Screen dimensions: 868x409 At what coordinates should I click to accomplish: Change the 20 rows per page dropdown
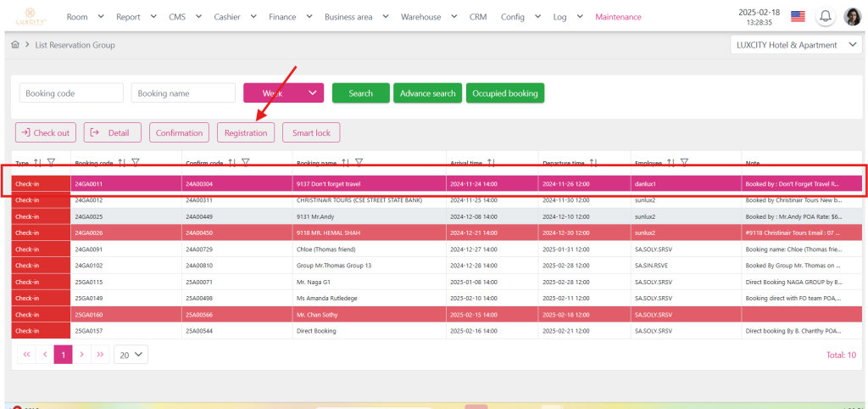(x=131, y=354)
